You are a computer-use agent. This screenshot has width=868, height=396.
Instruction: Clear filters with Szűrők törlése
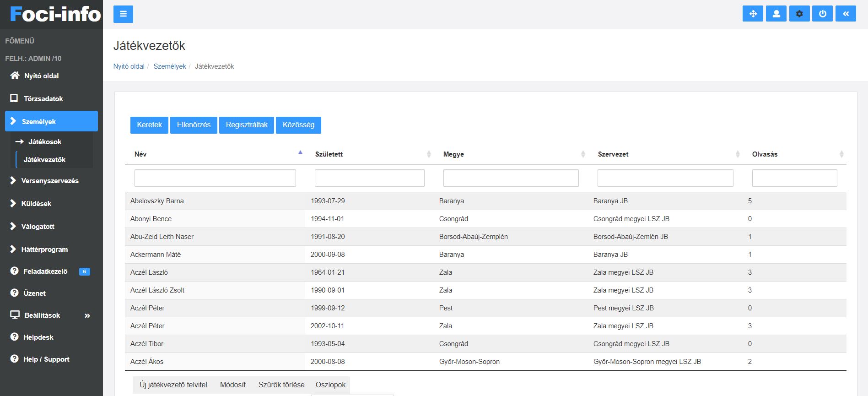(x=281, y=385)
